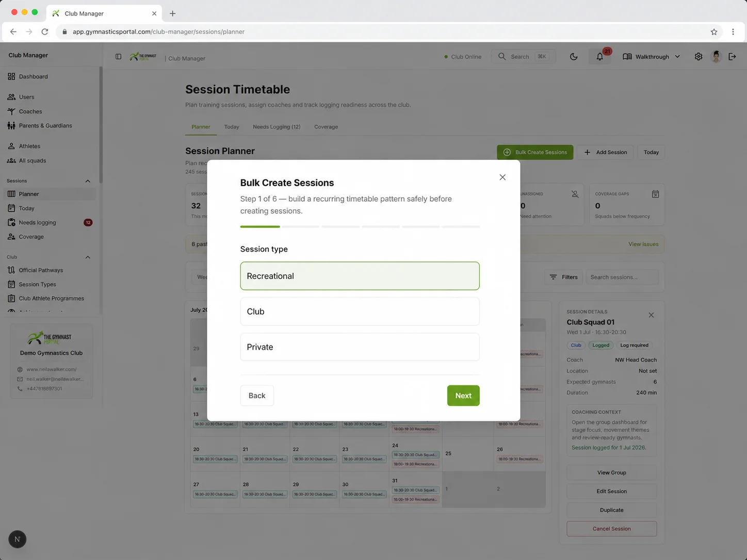Screen dimensions: 747x560
Task: Close the Bulk Create Sessions dialog
Action: (x=502, y=177)
